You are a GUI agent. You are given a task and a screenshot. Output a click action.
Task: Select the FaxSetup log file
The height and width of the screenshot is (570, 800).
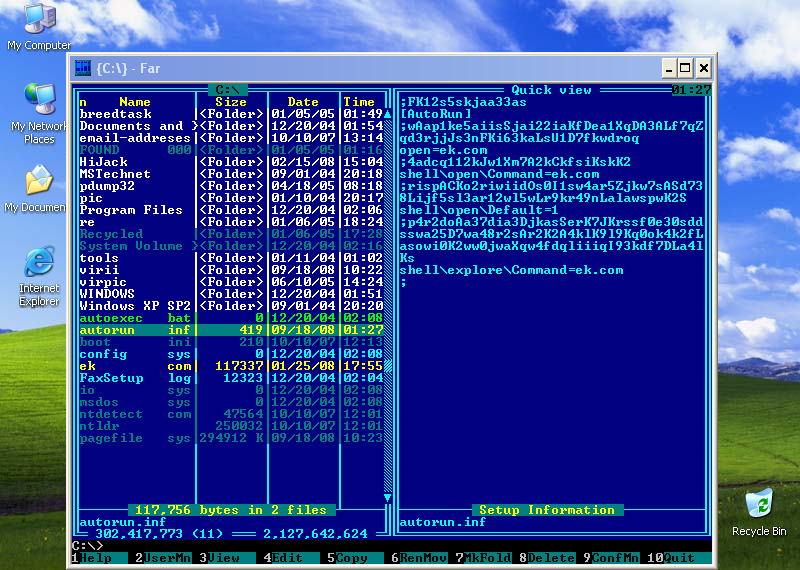[x=231, y=378]
